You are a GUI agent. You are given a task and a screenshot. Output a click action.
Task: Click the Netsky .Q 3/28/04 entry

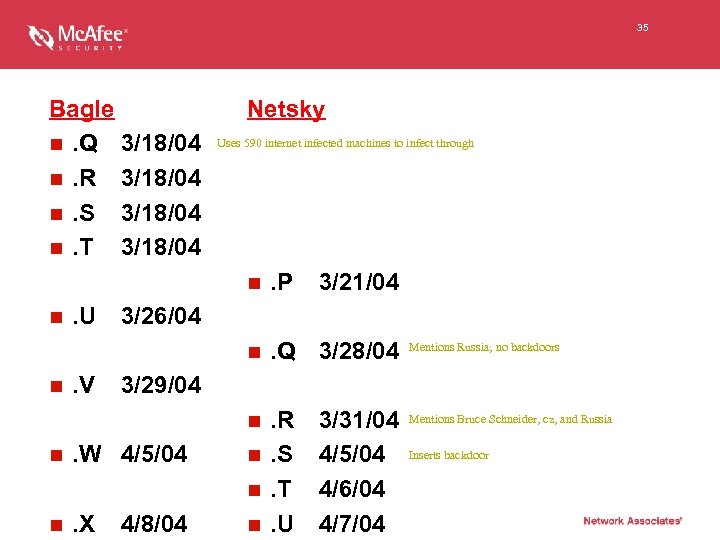(324, 351)
